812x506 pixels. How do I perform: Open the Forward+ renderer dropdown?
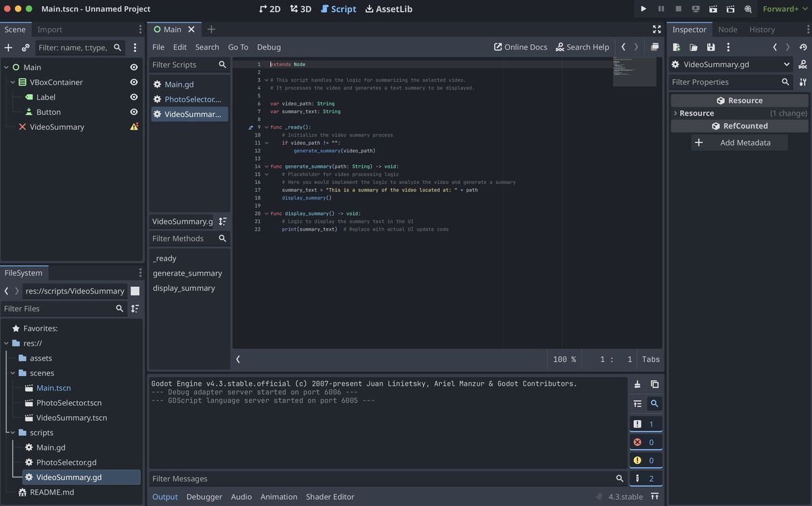(x=784, y=9)
